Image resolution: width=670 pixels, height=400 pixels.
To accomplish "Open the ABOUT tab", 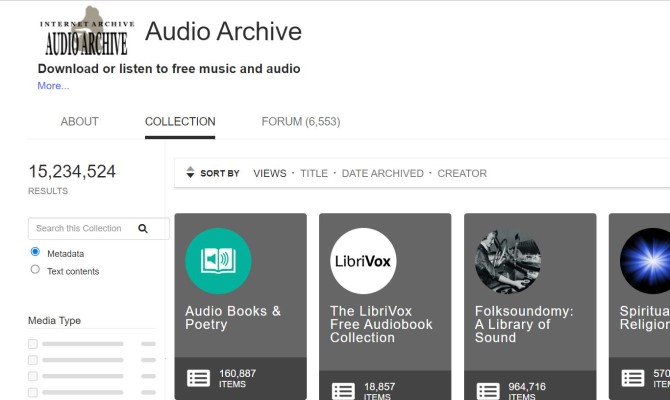I will [x=79, y=122].
